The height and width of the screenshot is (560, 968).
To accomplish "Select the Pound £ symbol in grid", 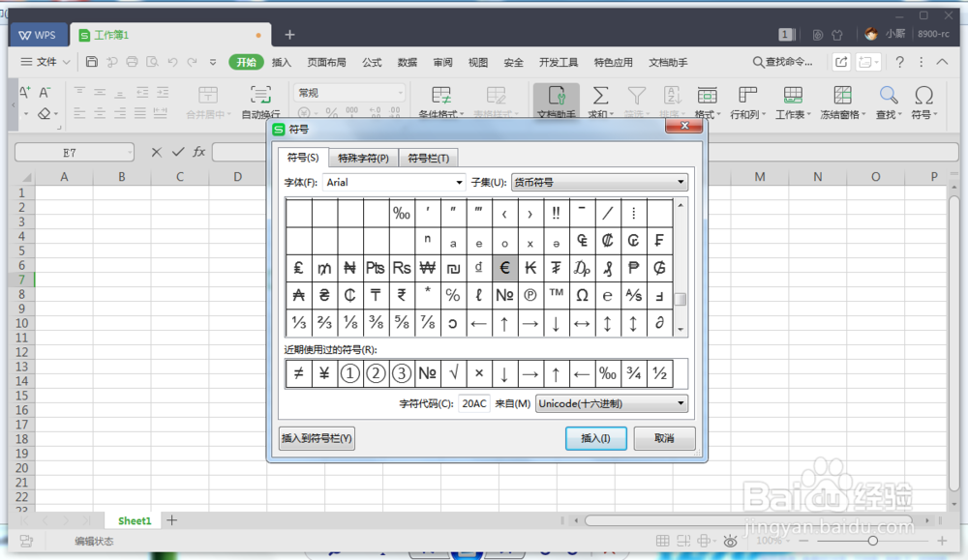I will 298,268.
